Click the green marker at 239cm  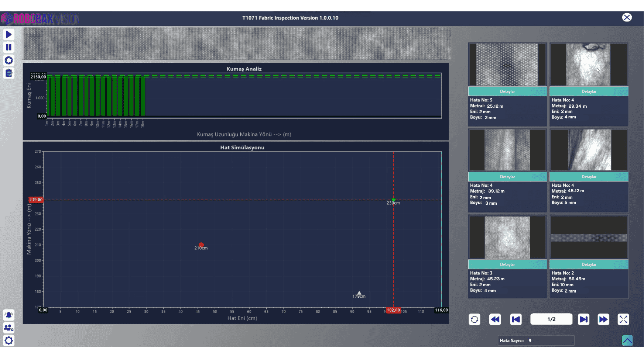coord(393,200)
